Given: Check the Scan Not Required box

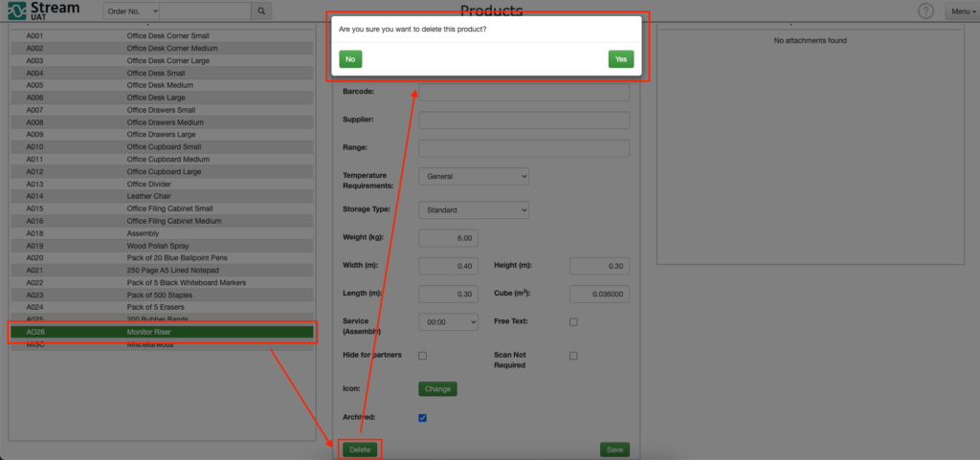Looking at the screenshot, I should point(573,356).
